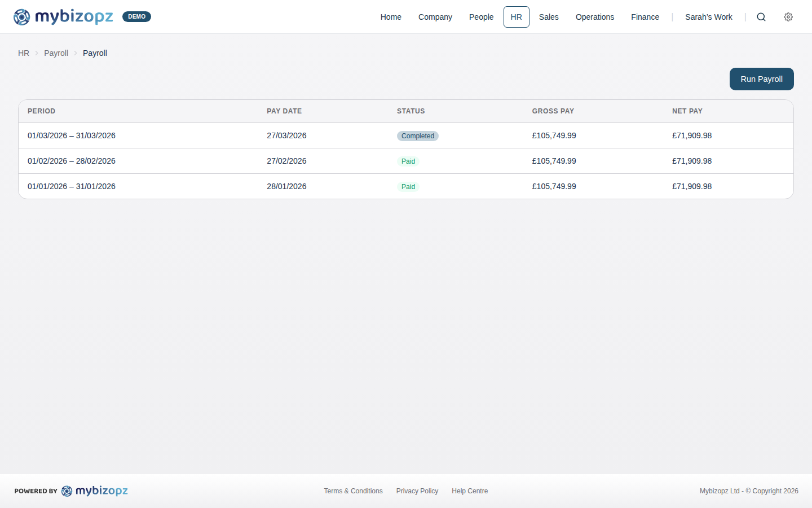Open the Sarah's Work menu
812x508 pixels.
tap(709, 17)
